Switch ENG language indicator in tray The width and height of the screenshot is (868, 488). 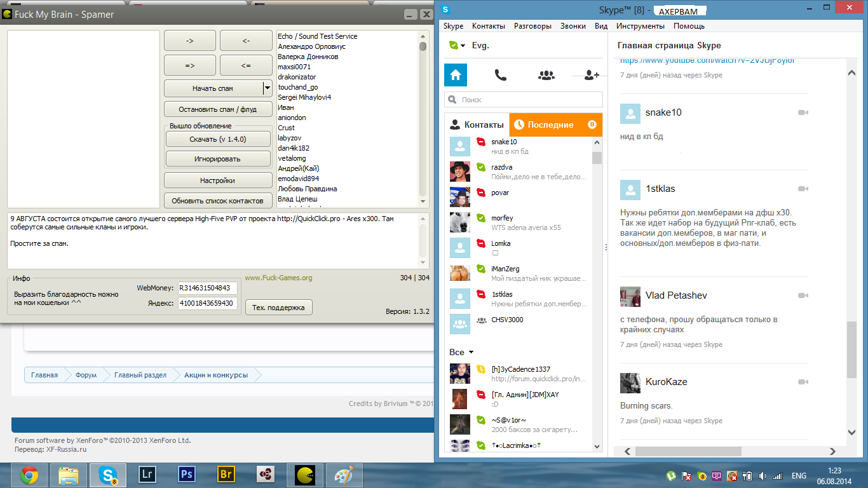pos(799,475)
